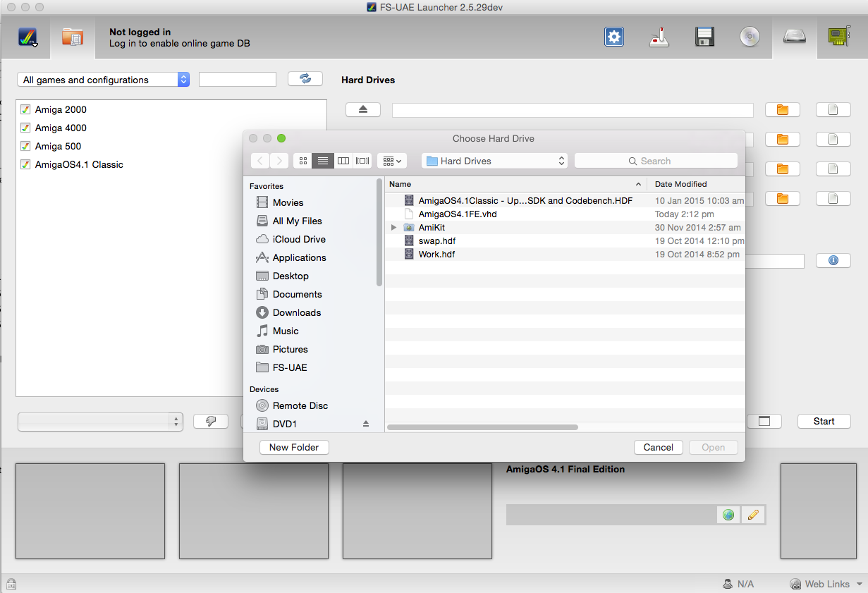Browse file for second hard drive slot
The width and height of the screenshot is (868, 593).
[x=833, y=140]
